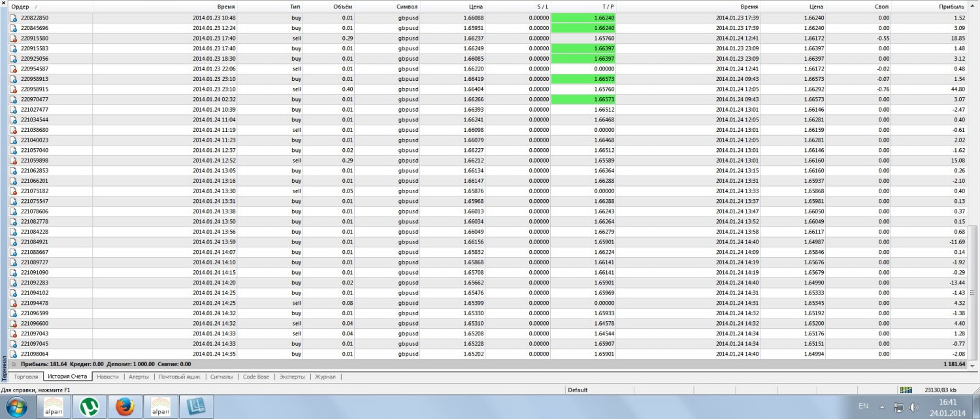Click the volume speaker tray icon
This screenshot has height=419, width=980.
pyautogui.click(x=914, y=408)
